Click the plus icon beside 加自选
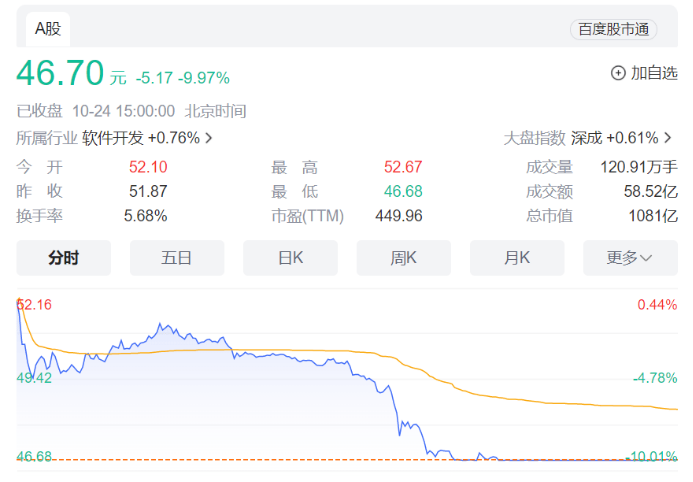 [618, 73]
